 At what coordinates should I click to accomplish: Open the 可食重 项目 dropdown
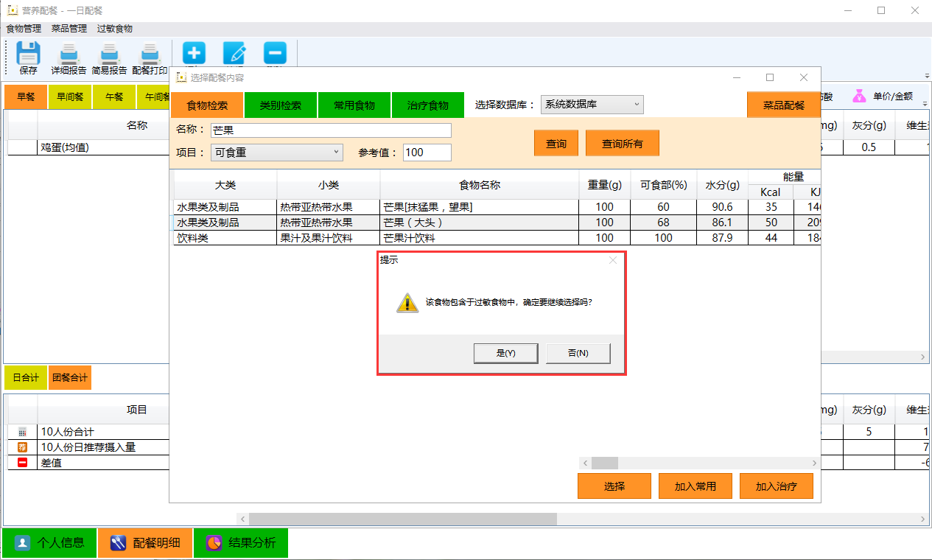coord(276,153)
